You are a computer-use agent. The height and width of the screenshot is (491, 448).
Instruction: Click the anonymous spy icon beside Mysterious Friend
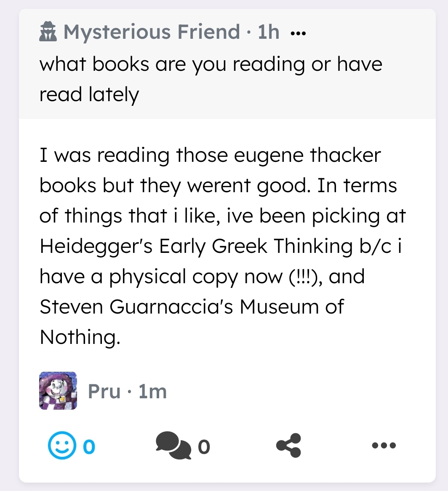click(x=48, y=32)
